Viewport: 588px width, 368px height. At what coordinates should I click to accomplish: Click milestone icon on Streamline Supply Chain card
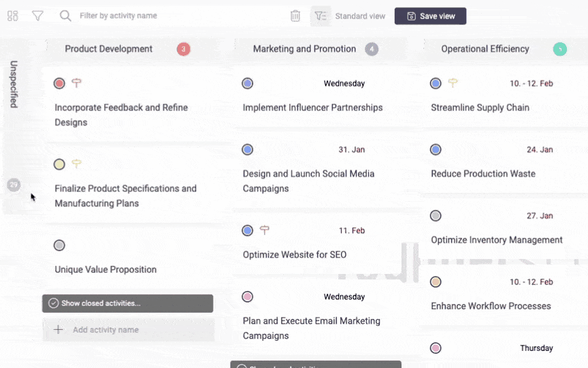click(x=453, y=83)
